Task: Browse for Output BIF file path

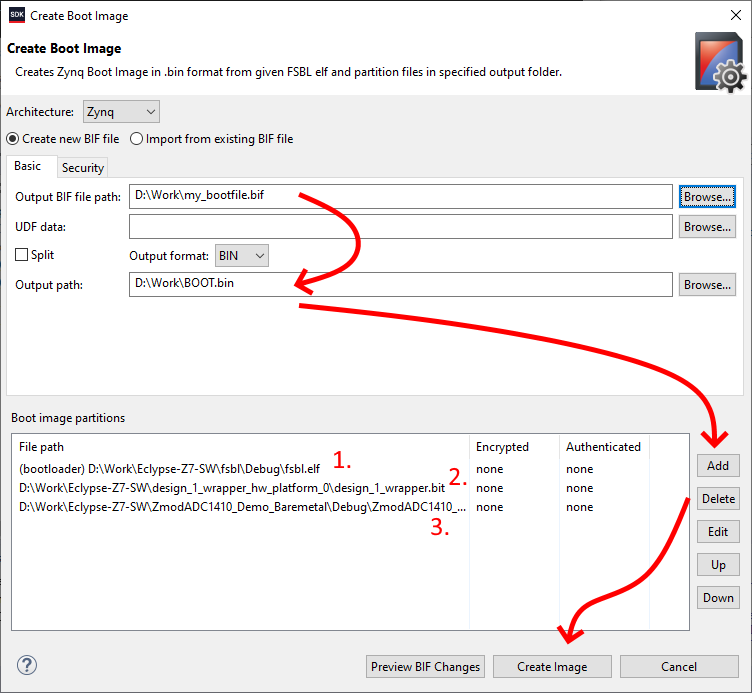Action: point(707,197)
